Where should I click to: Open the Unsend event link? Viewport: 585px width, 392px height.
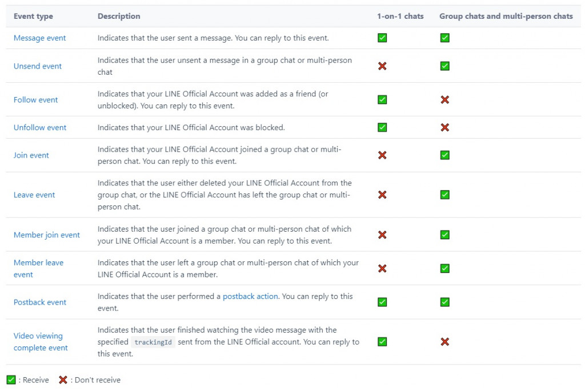pos(38,66)
